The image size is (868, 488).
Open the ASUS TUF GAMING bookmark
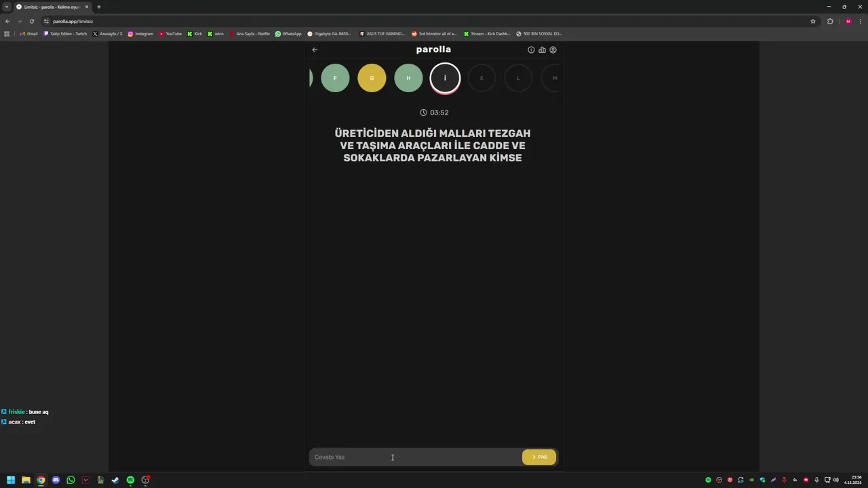pyautogui.click(x=382, y=33)
